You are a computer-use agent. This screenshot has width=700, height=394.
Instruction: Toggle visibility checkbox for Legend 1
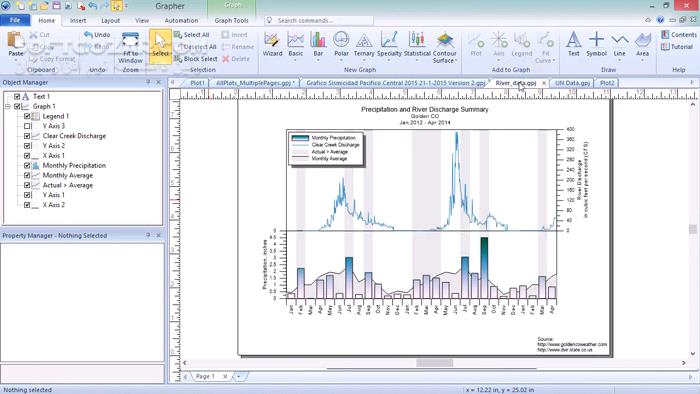pyautogui.click(x=27, y=116)
